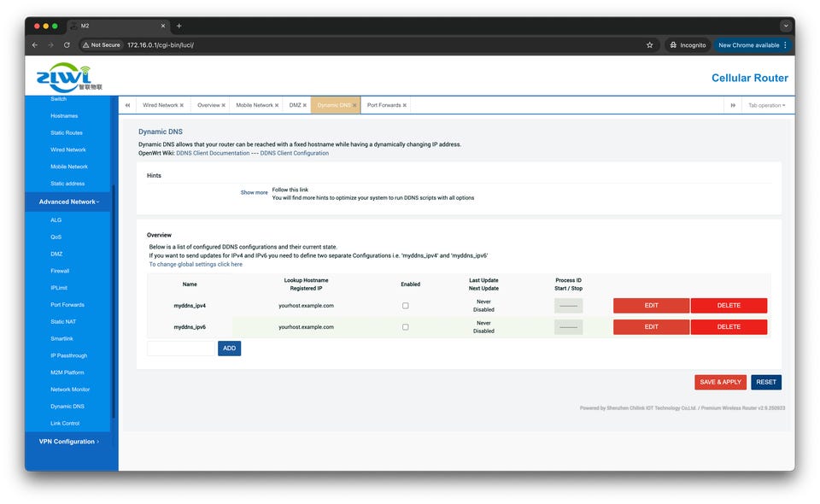820x504 pixels.
Task: Click the Not Secure warning badge
Action: (x=102, y=45)
